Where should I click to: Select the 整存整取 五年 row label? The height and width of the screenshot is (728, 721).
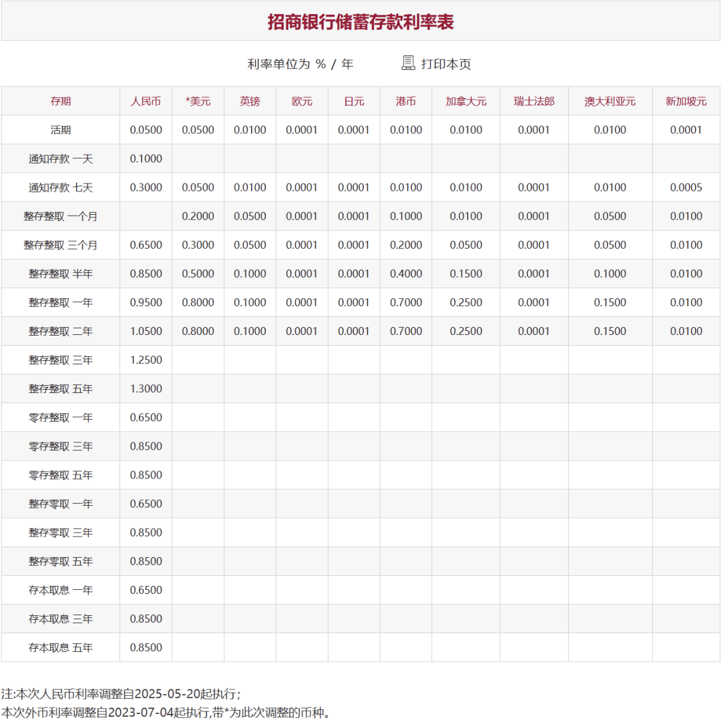61,388
